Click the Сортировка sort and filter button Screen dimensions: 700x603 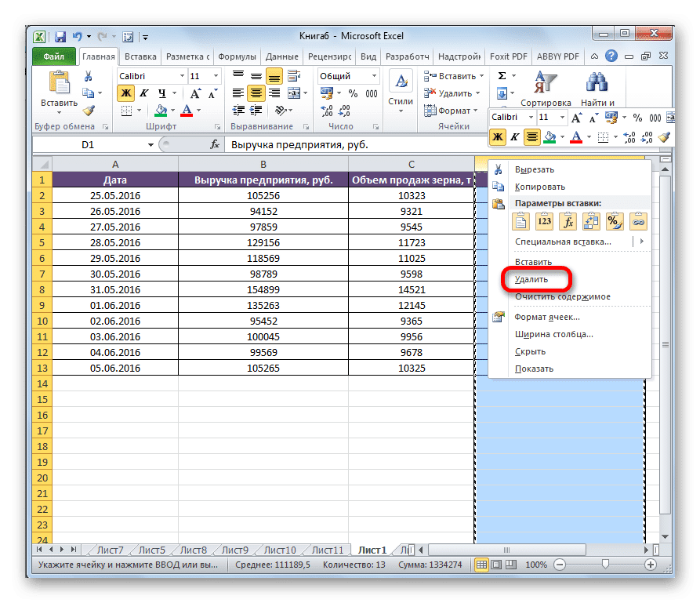pyautogui.click(x=546, y=89)
